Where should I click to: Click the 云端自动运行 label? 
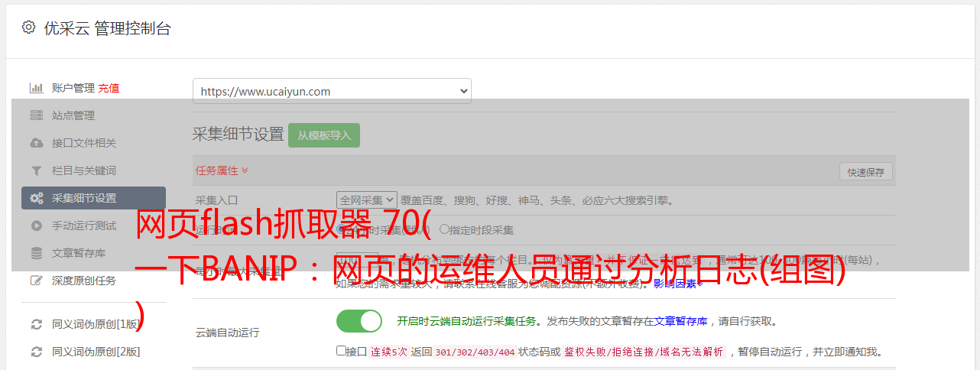click(x=228, y=333)
